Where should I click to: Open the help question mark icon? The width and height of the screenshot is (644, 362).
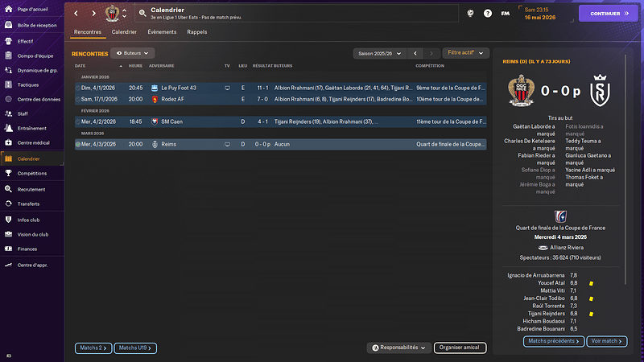[488, 14]
